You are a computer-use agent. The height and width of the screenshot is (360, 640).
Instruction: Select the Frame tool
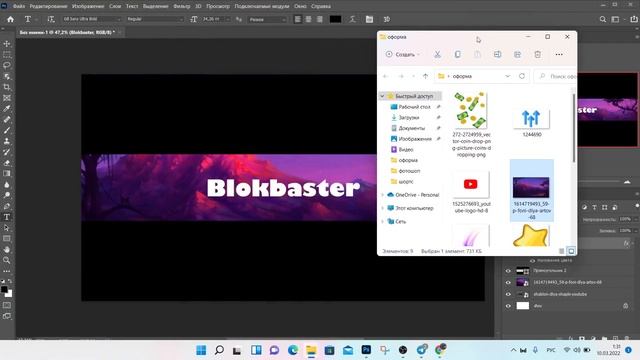[7, 98]
